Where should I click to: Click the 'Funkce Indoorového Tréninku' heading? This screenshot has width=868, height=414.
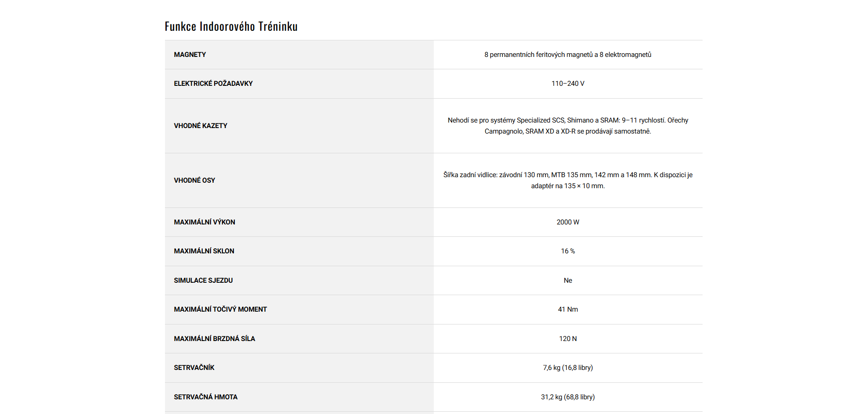pyautogui.click(x=231, y=27)
